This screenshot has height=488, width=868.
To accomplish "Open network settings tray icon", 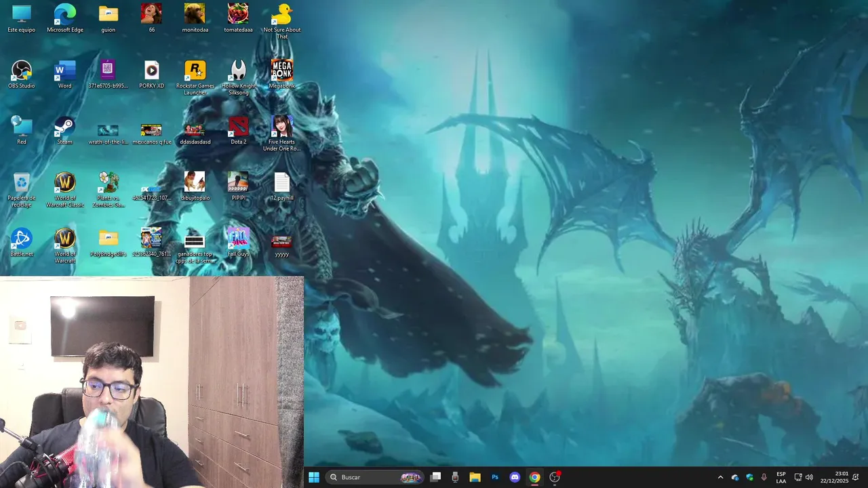I will pyautogui.click(x=798, y=477).
